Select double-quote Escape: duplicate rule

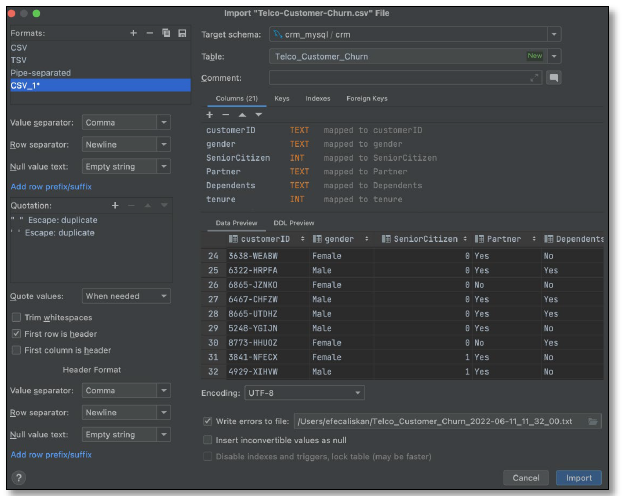point(92,220)
